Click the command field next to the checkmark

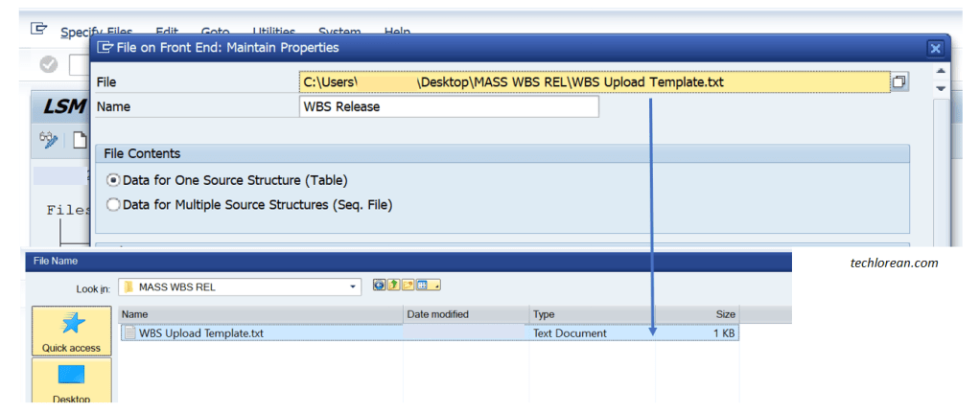[79, 65]
